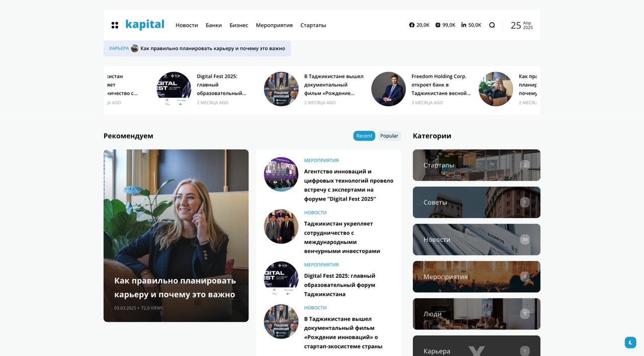Enable the Recent articles filter
Viewport: 644px width, 356px height.
tap(364, 135)
